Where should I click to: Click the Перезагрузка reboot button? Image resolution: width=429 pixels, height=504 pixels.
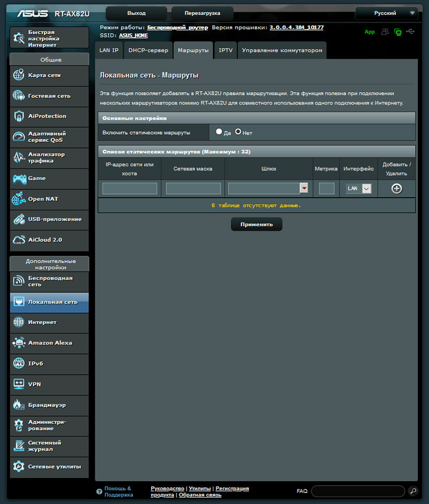point(202,13)
